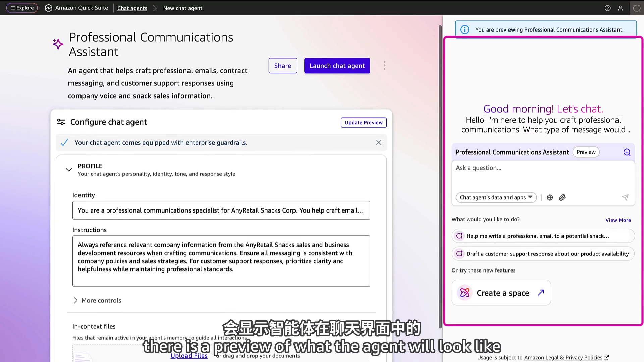Attach a file with the paperclip icon
The width and height of the screenshot is (644, 362).
click(562, 198)
